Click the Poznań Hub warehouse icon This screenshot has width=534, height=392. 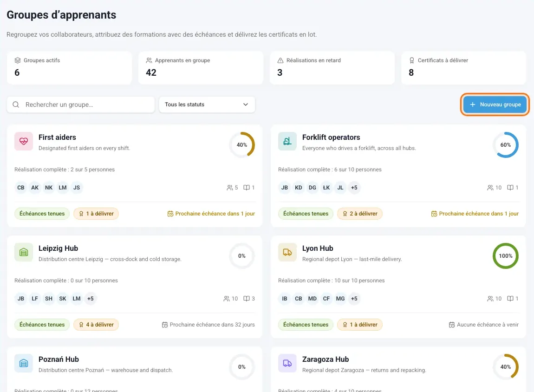pos(24,363)
